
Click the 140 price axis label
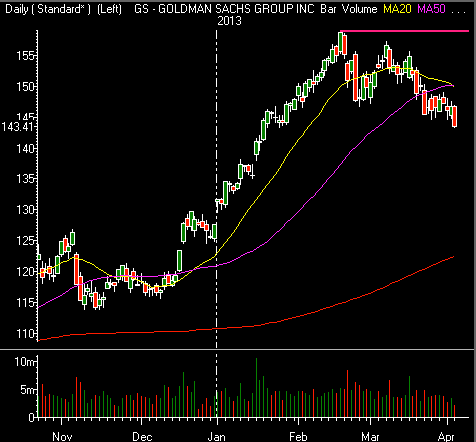[25, 148]
